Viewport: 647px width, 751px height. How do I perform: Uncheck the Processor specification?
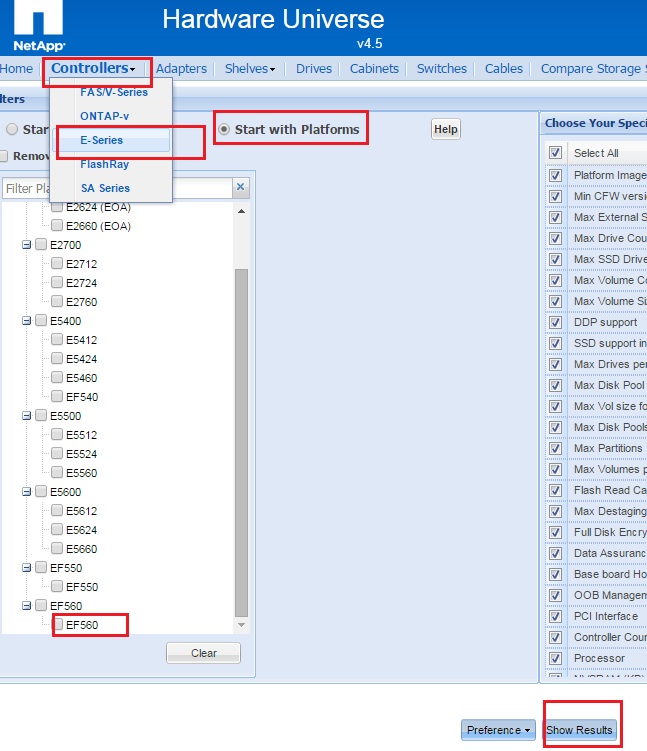tap(556, 659)
